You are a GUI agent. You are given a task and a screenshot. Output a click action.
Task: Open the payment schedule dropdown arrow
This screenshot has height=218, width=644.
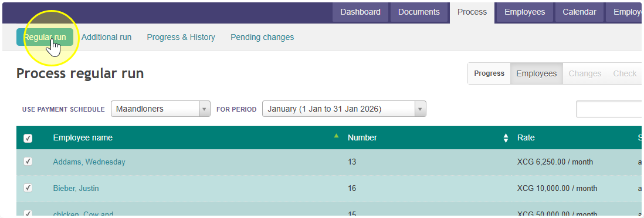point(205,109)
